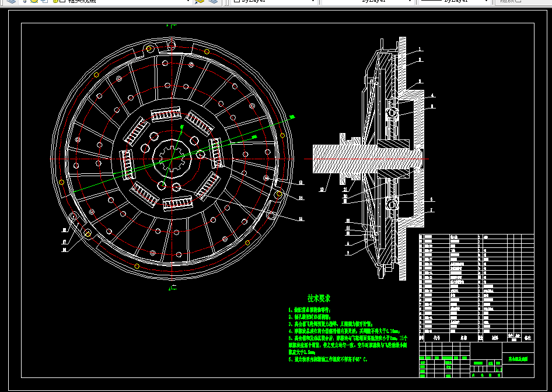
Task: Click Make Object's Layer Current icon
Action: tap(200, 1)
